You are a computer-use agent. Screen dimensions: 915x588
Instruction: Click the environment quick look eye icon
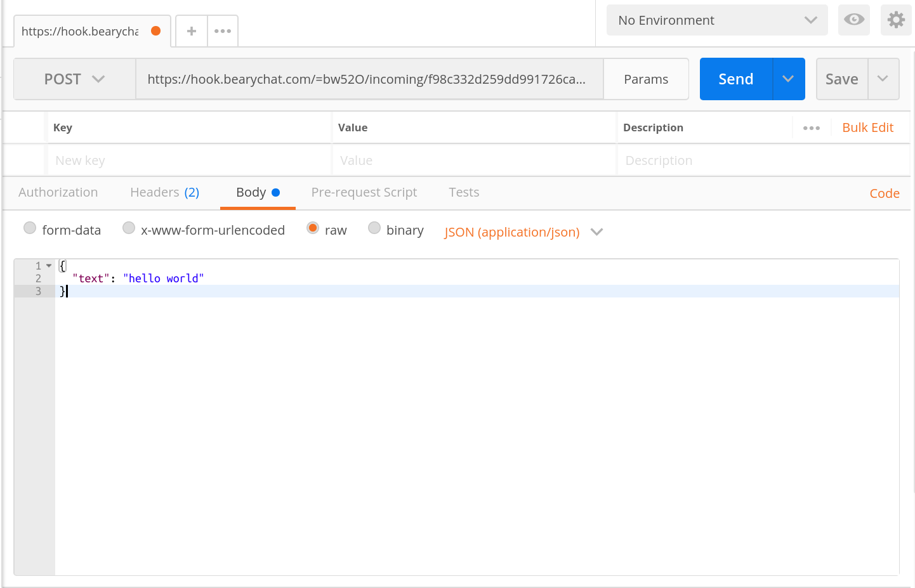[854, 20]
